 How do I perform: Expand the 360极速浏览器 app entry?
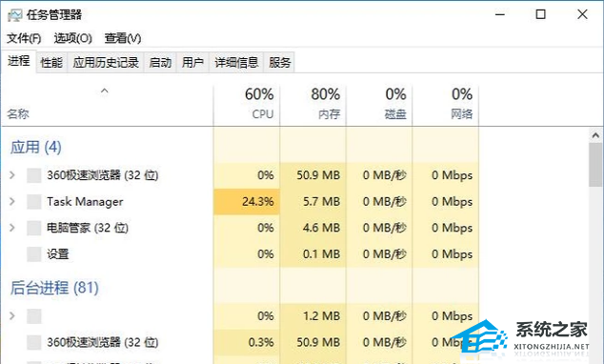(x=12, y=175)
